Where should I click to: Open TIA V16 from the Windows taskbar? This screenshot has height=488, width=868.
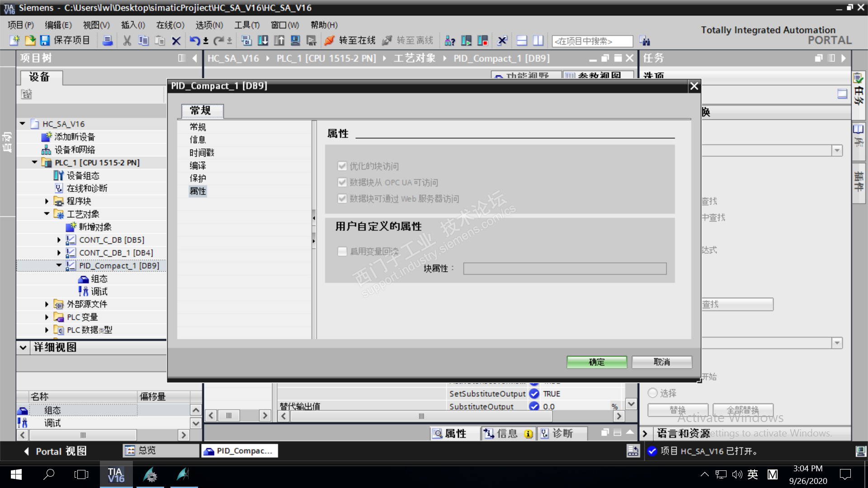[116, 474]
